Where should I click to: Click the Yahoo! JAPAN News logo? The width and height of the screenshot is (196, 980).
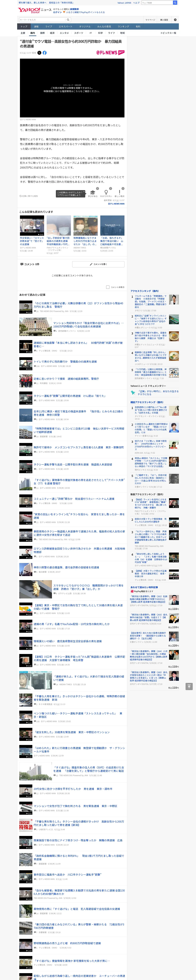coord(34,10)
